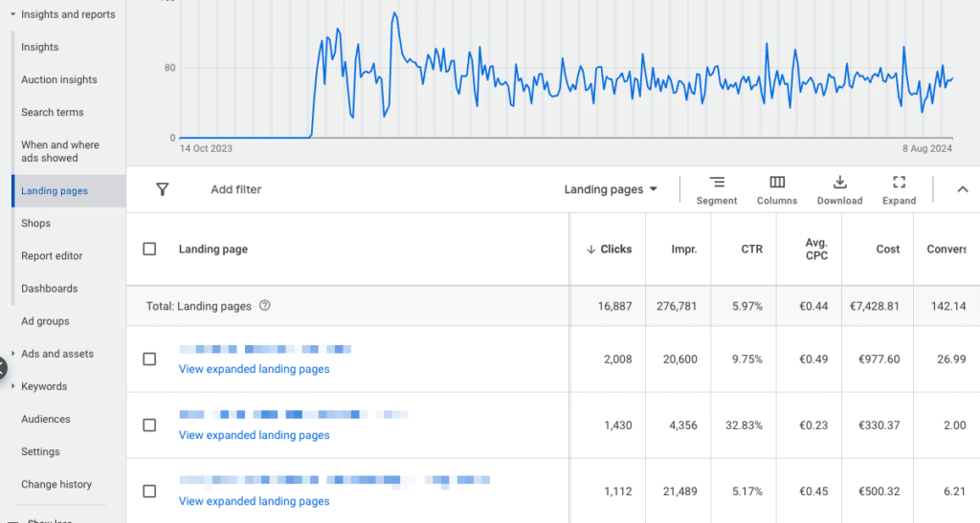This screenshot has height=523, width=980.
Task: Open the Segment options
Action: tap(716, 190)
